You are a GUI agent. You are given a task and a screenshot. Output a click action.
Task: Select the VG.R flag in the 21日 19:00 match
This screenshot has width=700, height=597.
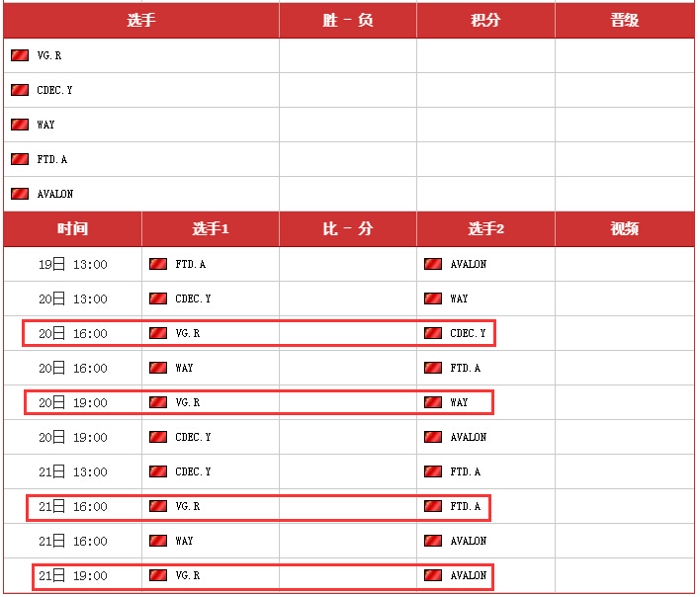(x=157, y=575)
